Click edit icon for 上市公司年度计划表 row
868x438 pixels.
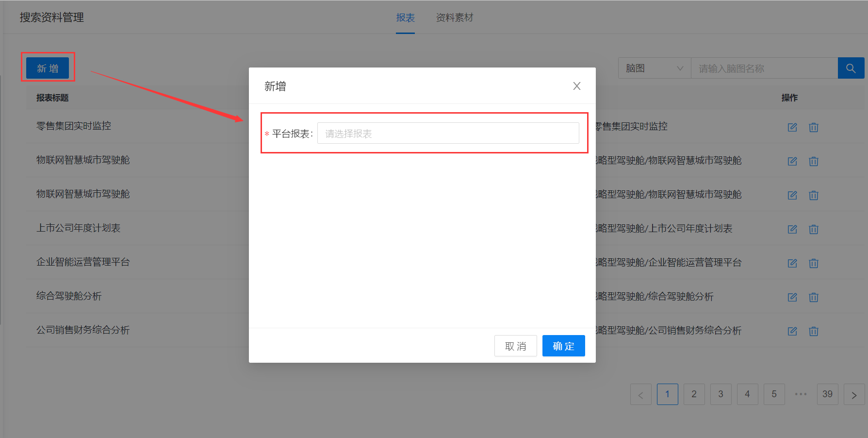pyautogui.click(x=792, y=229)
